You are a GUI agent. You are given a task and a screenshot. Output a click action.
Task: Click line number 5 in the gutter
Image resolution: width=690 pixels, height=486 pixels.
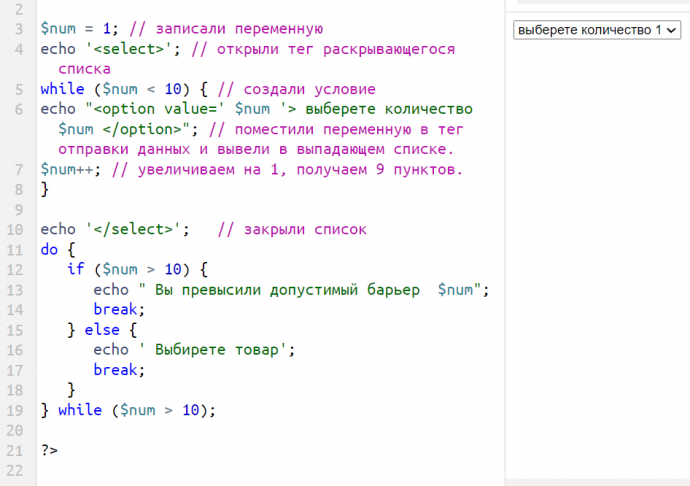(19, 89)
